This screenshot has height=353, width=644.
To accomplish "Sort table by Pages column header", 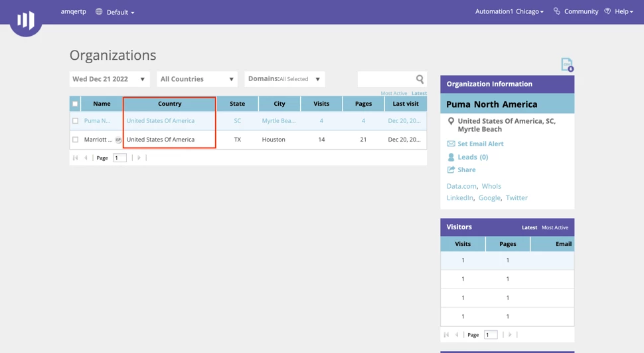I will [363, 104].
